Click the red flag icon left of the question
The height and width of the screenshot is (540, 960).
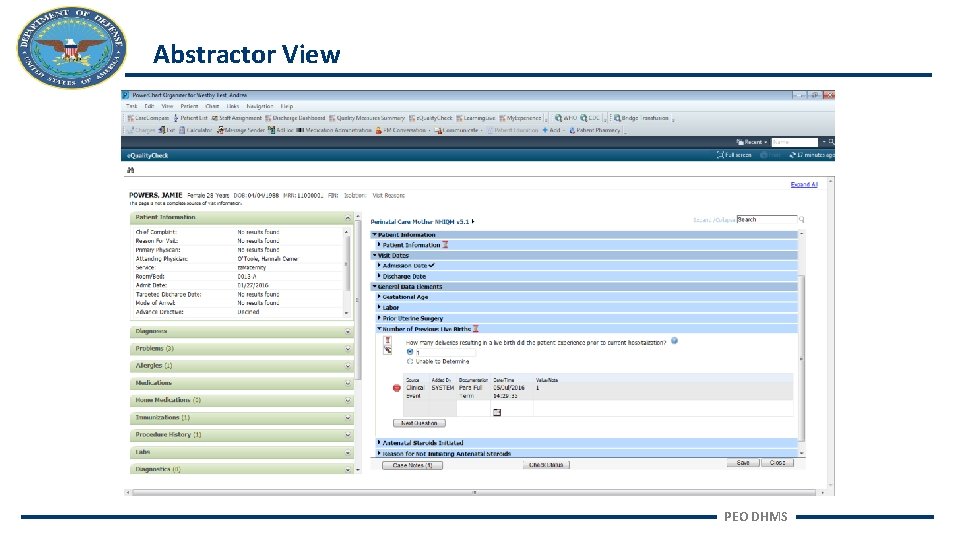click(387, 340)
